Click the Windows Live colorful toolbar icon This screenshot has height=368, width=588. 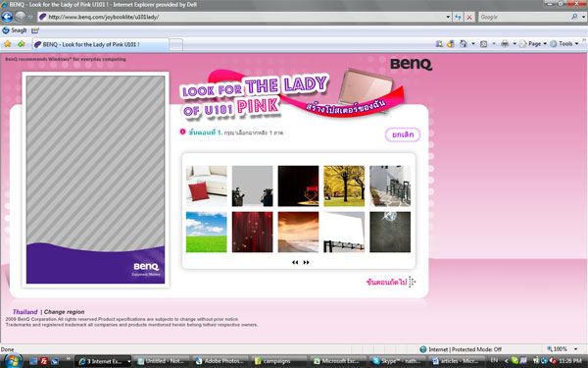point(451,44)
